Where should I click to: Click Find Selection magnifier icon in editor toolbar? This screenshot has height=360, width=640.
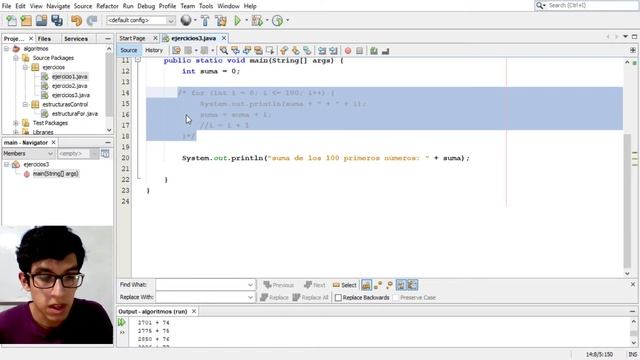[224, 51]
